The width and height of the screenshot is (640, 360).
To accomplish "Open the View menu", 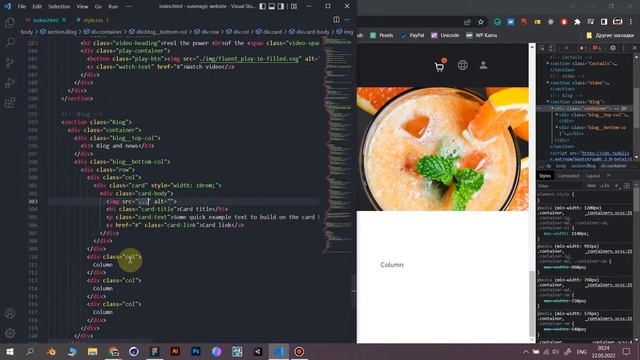I will click(x=82, y=7).
